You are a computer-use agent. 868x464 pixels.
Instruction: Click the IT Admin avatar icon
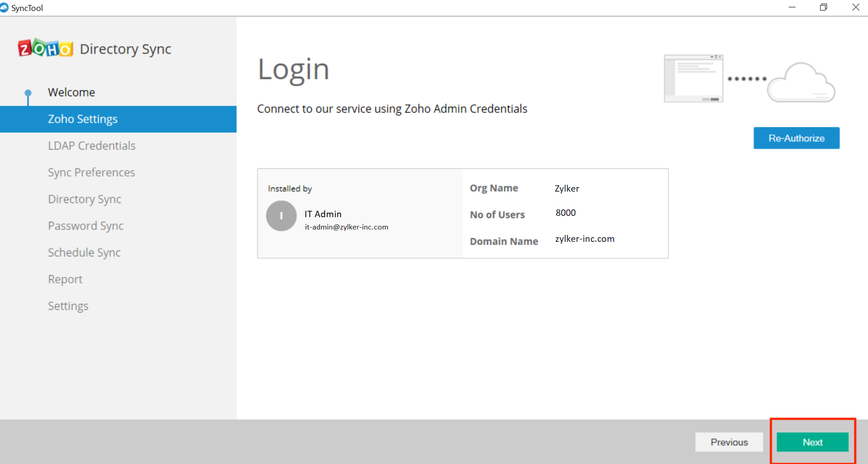coord(281,216)
